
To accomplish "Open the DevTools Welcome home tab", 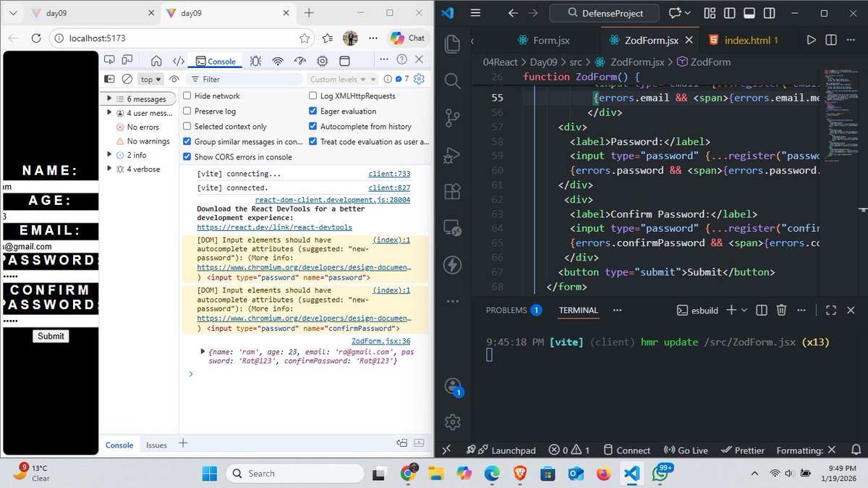I will pyautogui.click(x=156, y=61).
